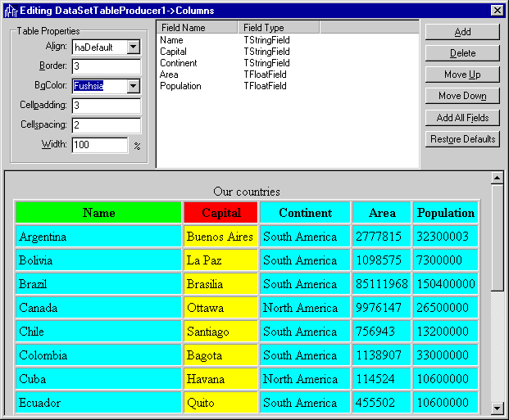Click Add All Fields button
Image resolution: width=509 pixels, height=420 pixels.
462,118
